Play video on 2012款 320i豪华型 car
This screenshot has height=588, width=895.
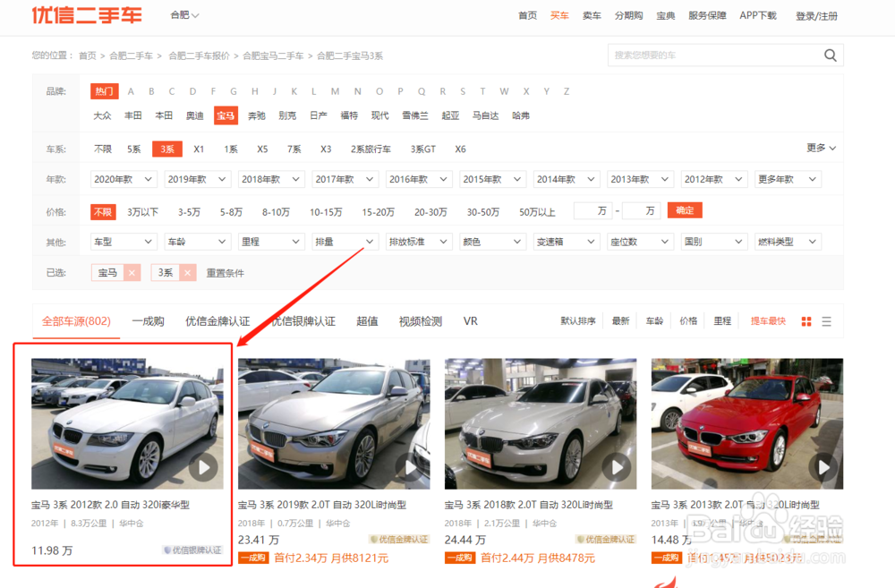(203, 467)
